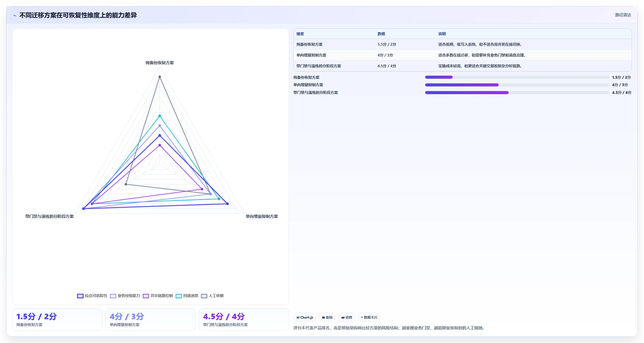Click the footer note starting 评分不代表产品排名
Screen dimensions: 644x343
(x=389, y=328)
